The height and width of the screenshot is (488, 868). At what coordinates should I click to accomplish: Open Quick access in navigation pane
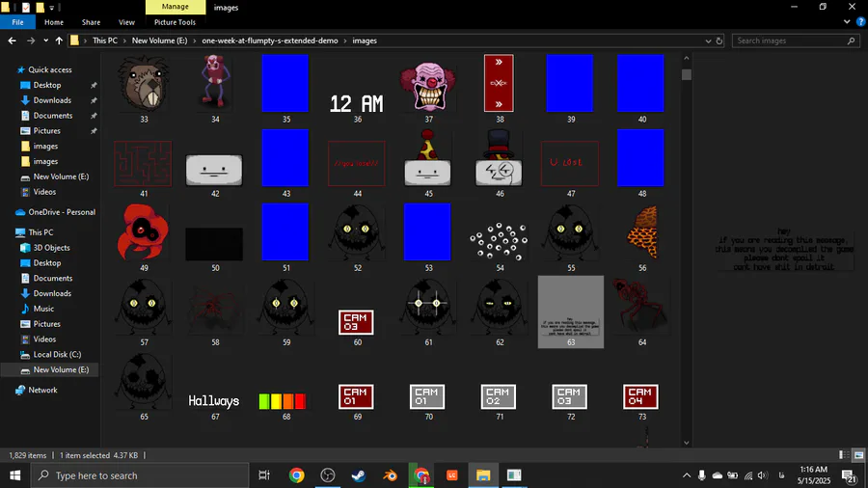[x=50, y=69]
